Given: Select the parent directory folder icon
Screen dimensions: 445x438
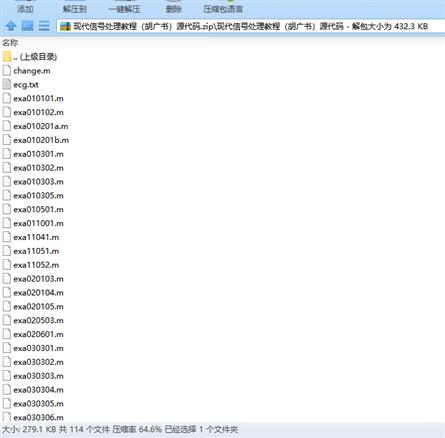Looking at the screenshot, I should pos(7,57).
